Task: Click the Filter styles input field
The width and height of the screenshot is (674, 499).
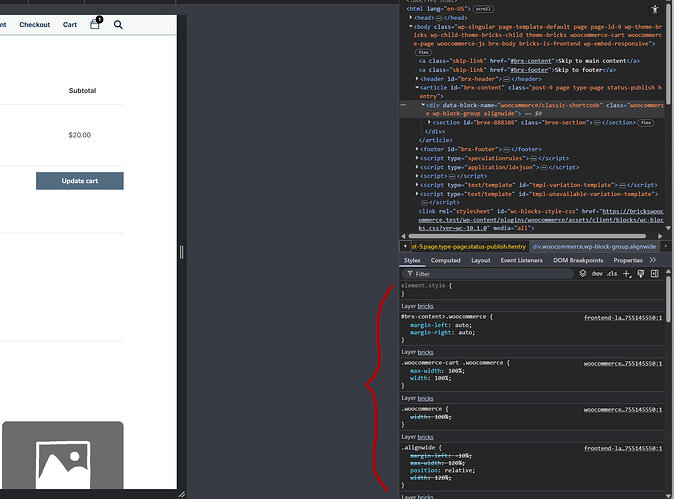Action: [480, 273]
